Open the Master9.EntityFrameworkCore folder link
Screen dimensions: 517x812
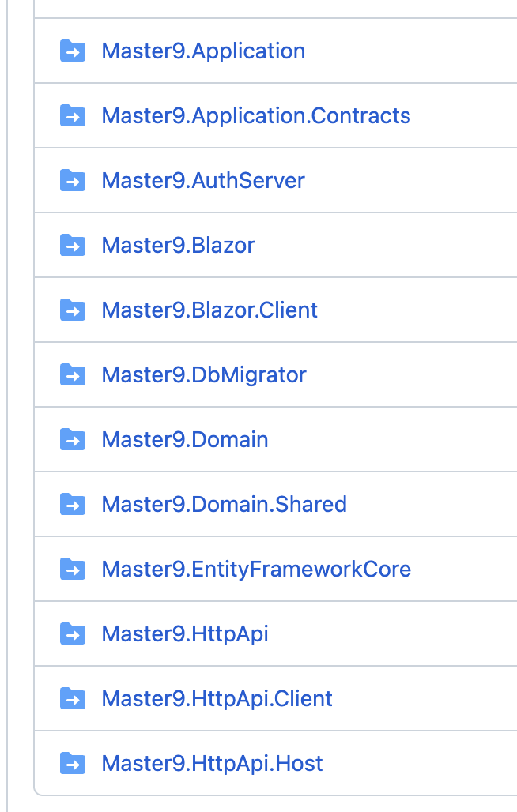coord(256,570)
